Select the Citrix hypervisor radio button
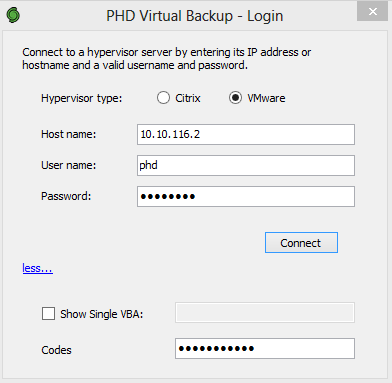Screen dimensions: 392x383 tap(163, 98)
